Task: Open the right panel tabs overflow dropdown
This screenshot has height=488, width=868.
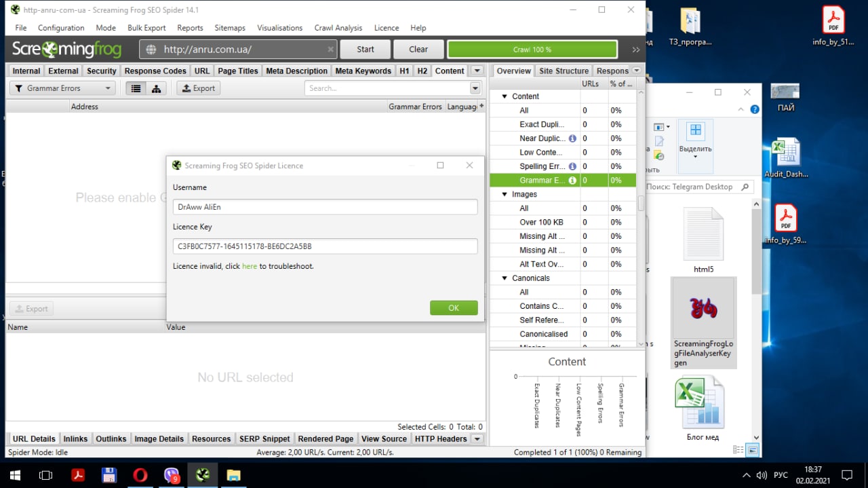Action: [x=636, y=71]
